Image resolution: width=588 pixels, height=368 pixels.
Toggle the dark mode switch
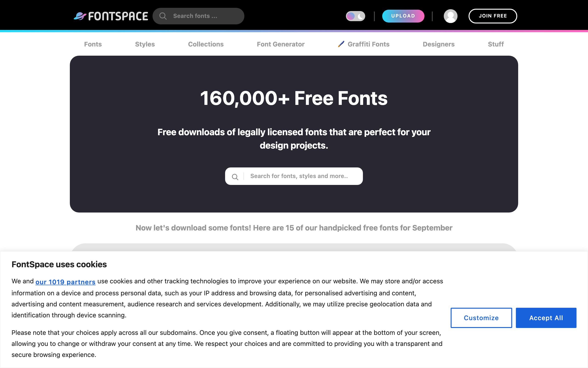[x=356, y=16]
